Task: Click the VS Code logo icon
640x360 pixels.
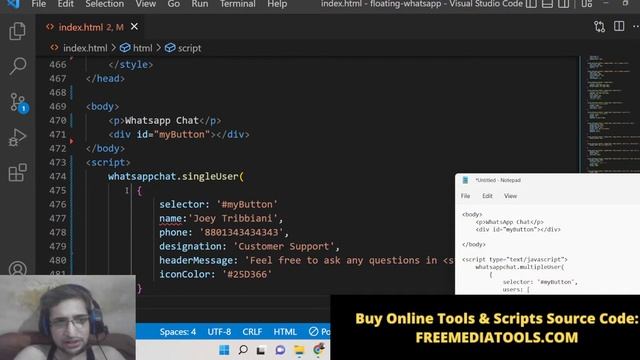Action: click(13, 4)
